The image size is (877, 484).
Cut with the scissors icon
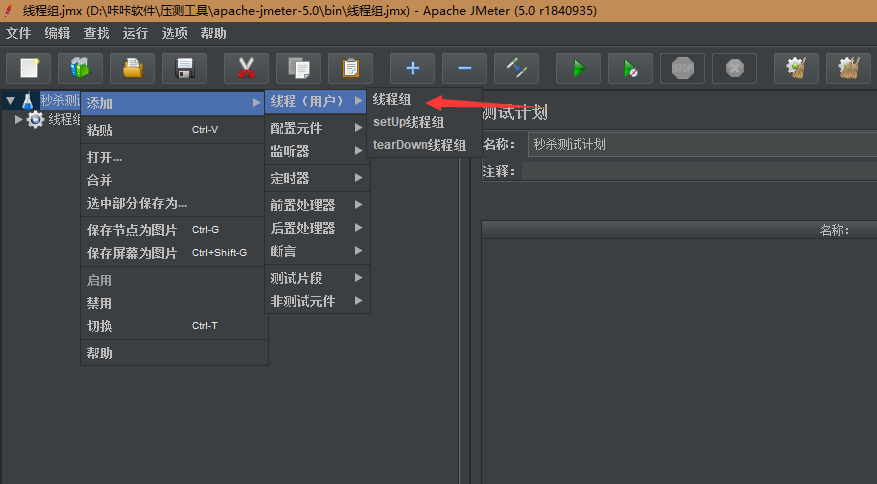point(246,68)
